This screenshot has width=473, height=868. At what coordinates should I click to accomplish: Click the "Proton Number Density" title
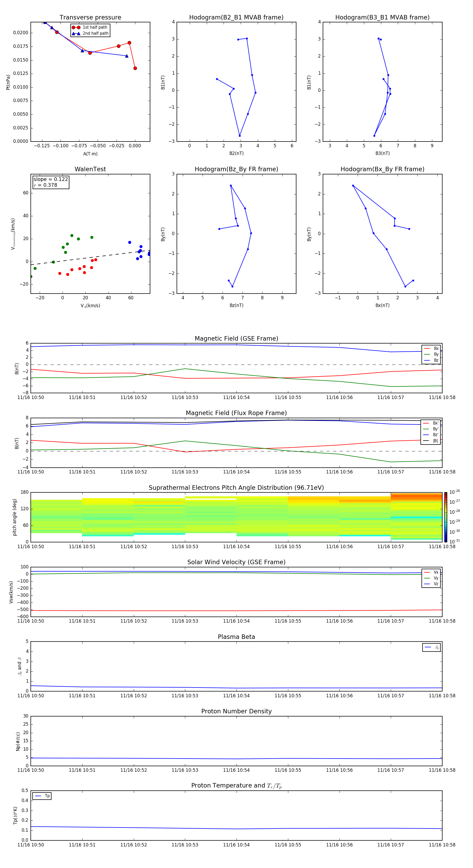coord(236,711)
